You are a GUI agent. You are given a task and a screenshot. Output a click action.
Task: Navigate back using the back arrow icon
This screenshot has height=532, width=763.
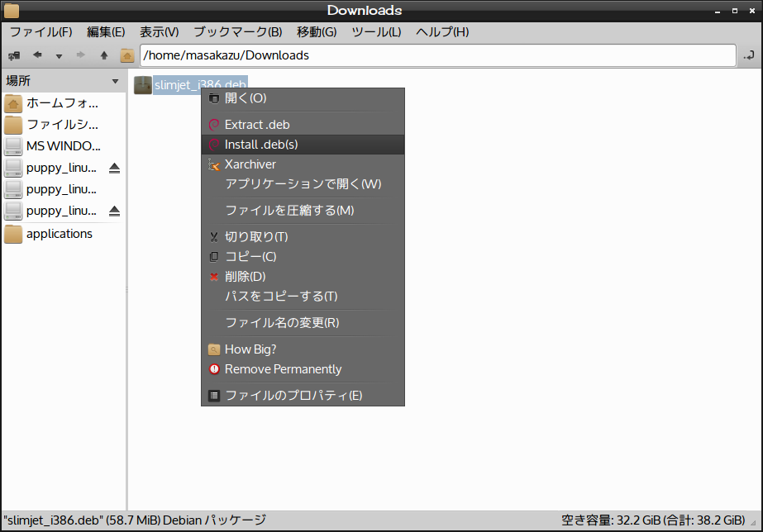point(36,55)
